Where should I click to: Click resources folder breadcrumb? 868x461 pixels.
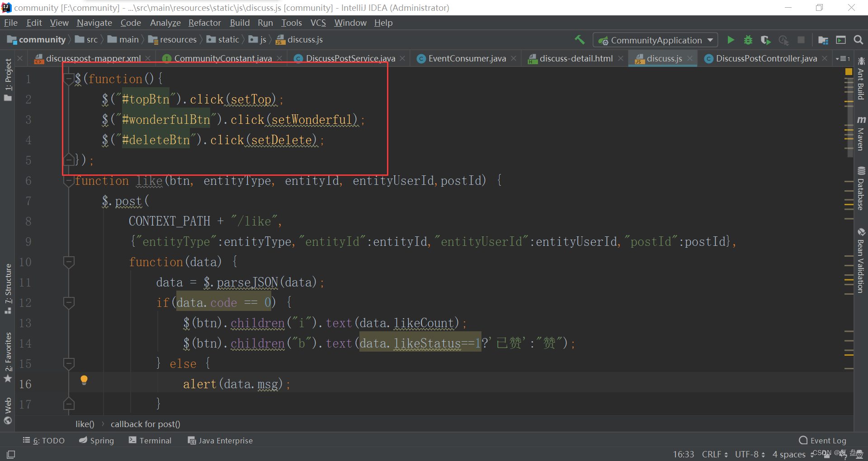pos(173,40)
